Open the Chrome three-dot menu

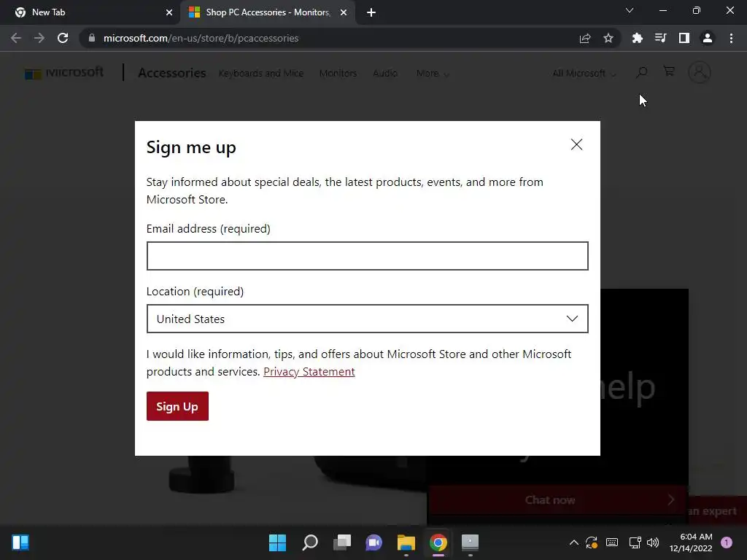pos(731,38)
